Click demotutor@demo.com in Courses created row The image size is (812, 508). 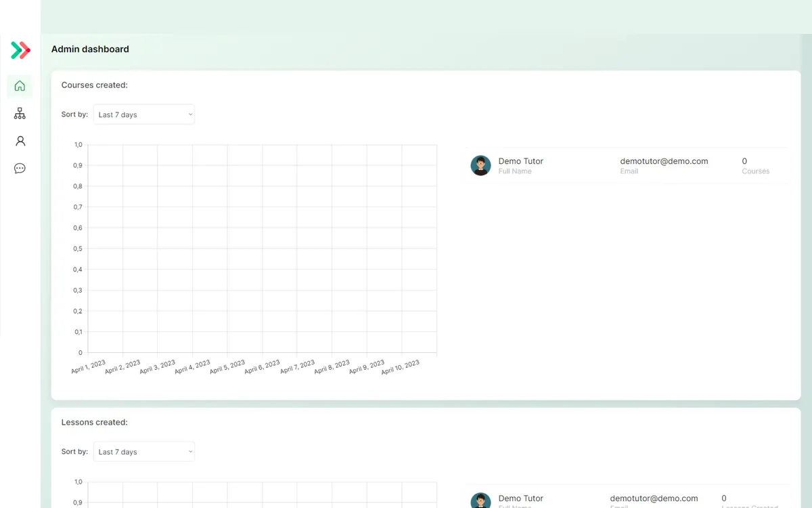[664, 161]
